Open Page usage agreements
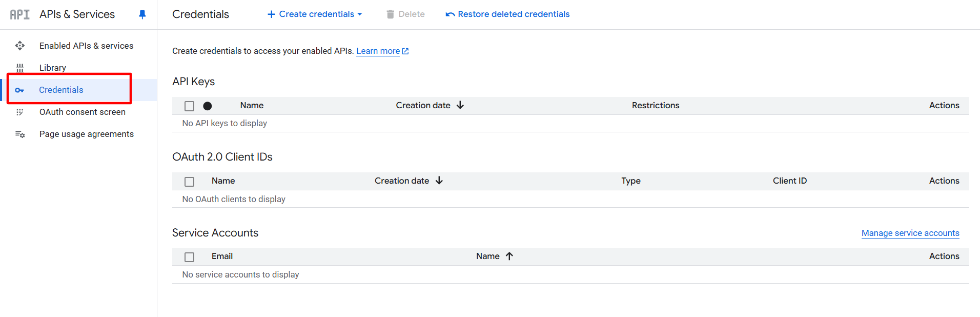Image resolution: width=980 pixels, height=317 pixels. [87, 134]
